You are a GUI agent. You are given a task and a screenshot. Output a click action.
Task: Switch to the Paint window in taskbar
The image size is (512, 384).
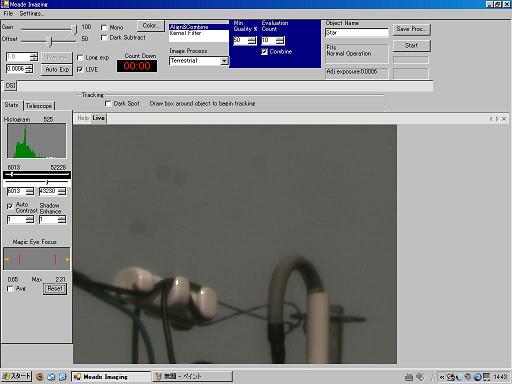192,376
